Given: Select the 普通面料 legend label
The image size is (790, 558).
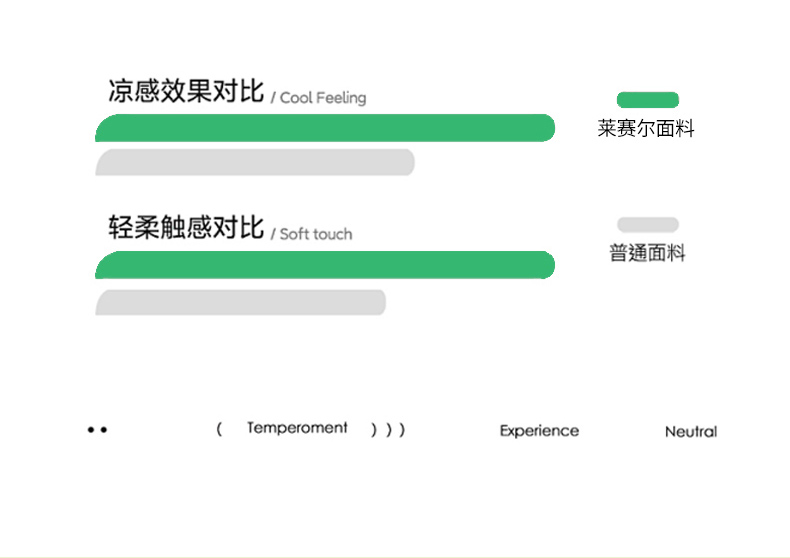Looking at the screenshot, I should 647,254.
